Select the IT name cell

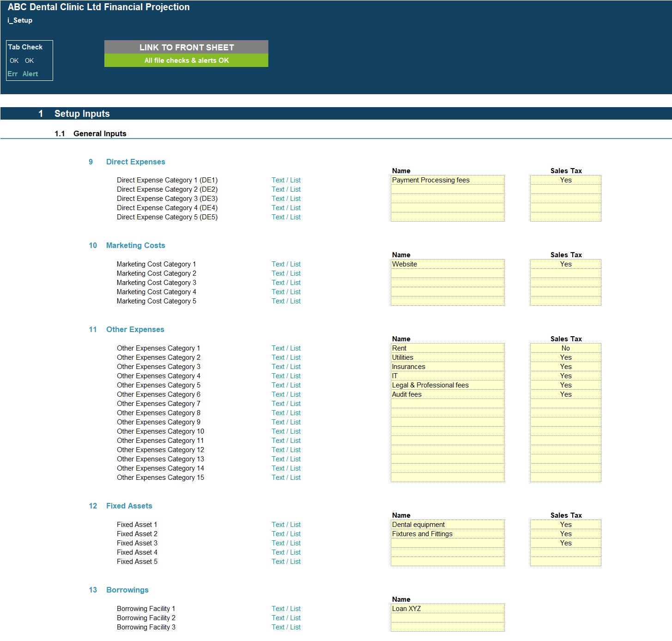448,376
